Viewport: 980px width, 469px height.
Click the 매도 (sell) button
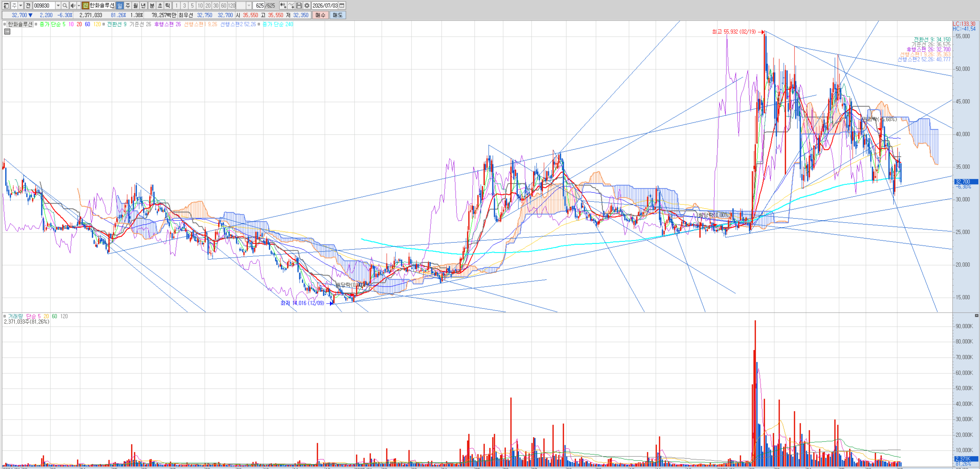tap(338, 15)
